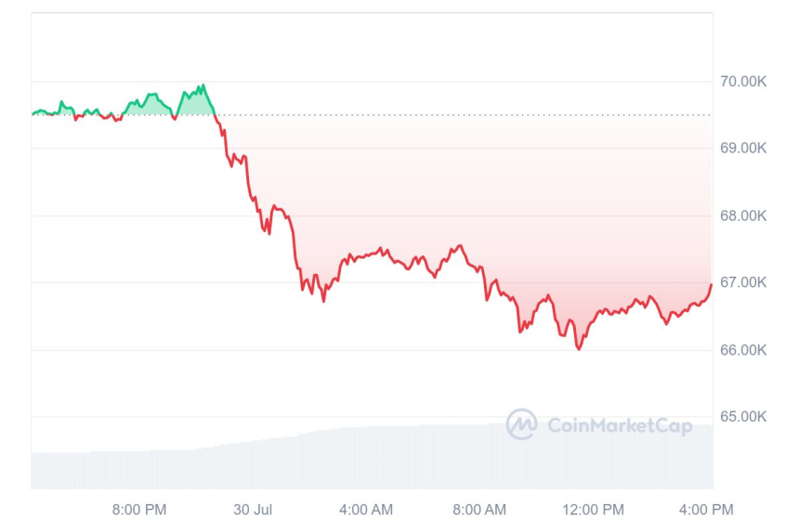Click the 8:00 PM time label
Image resolution: width=799 pixels, height=532 pixels.
[139, 509]
